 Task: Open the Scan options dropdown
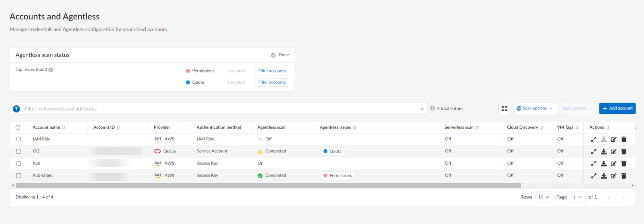coord(535,109)
